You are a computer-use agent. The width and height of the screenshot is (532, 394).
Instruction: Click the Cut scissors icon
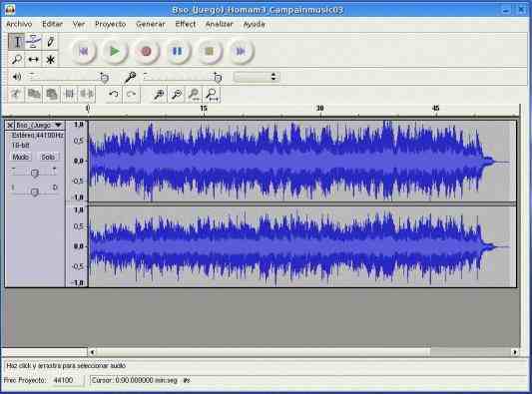pos(16,95)
